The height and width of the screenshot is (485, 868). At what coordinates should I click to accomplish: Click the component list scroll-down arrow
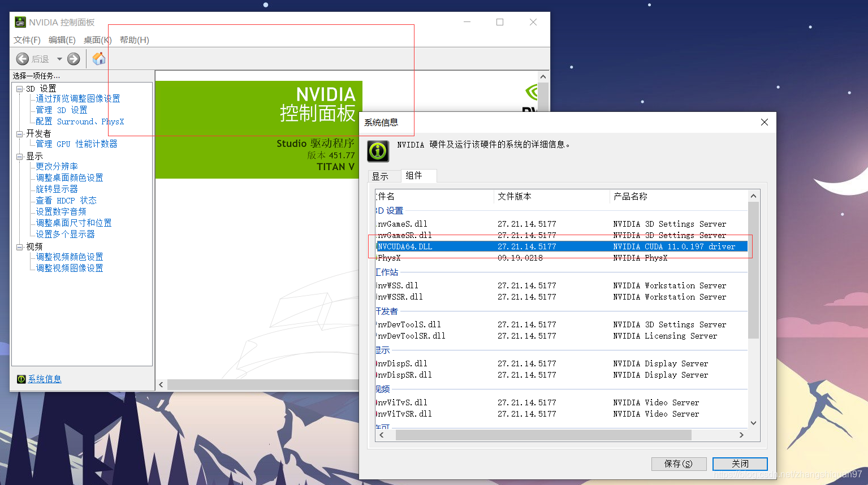[x=753, y=423]
